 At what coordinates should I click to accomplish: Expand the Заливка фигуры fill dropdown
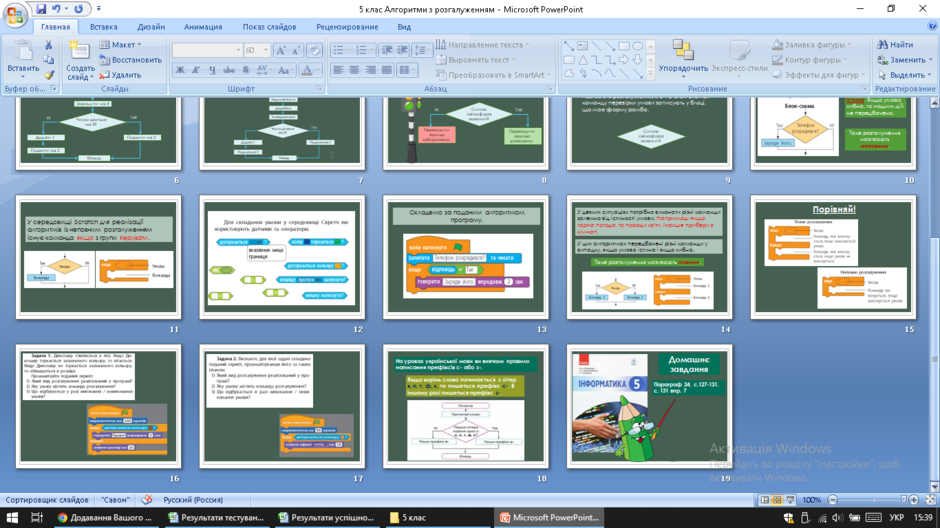[810, 44]
